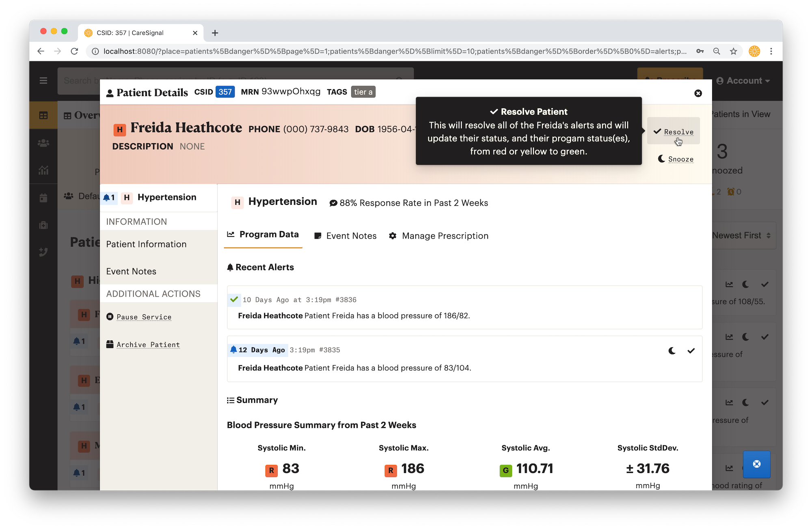Snooze Freida Heathcote's alerts
The height and width of the screenshot is (529, 812).
point(676,159)
